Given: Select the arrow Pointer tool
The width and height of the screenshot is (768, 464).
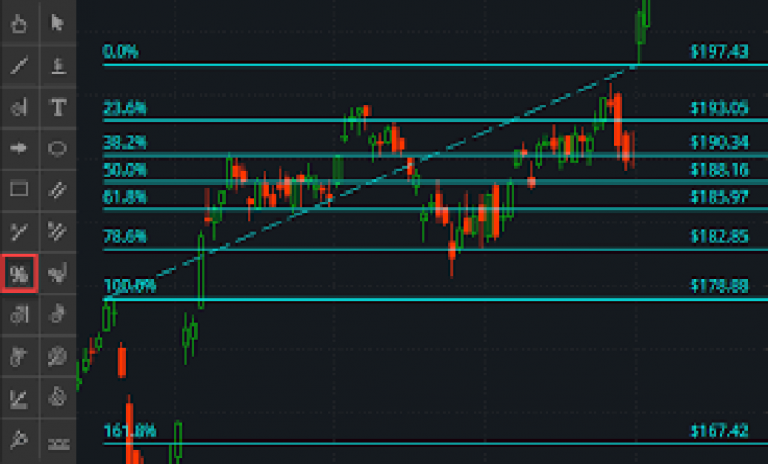Looking at the screenshot, I should point(57,23).
